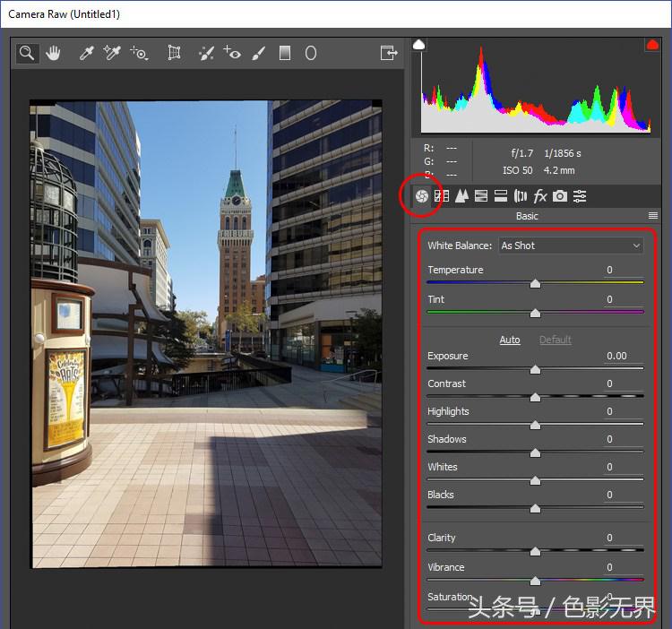The width and height of the screenshot is (672, 629).
Task: Switch to the Effects (fx) tab
Action: pos(540,196)
